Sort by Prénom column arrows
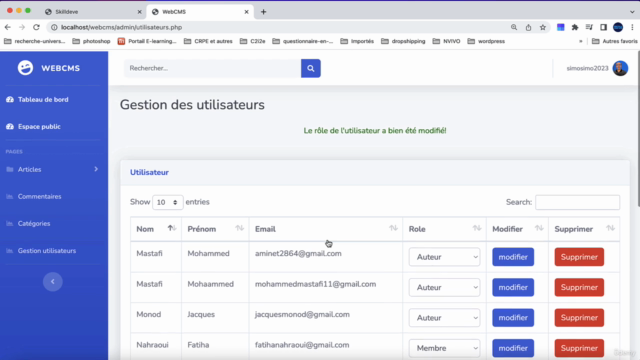The image size is (640, 360). coord(240,228)
